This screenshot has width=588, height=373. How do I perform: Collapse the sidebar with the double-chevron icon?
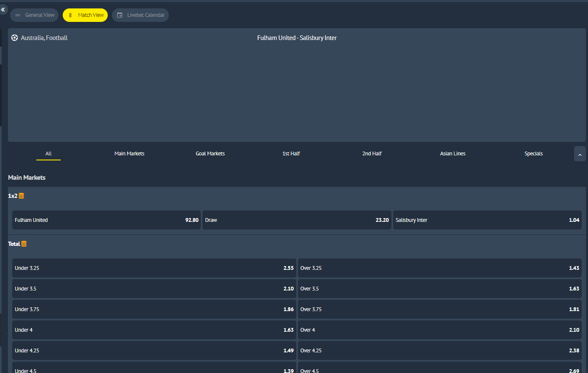point(3,9)
